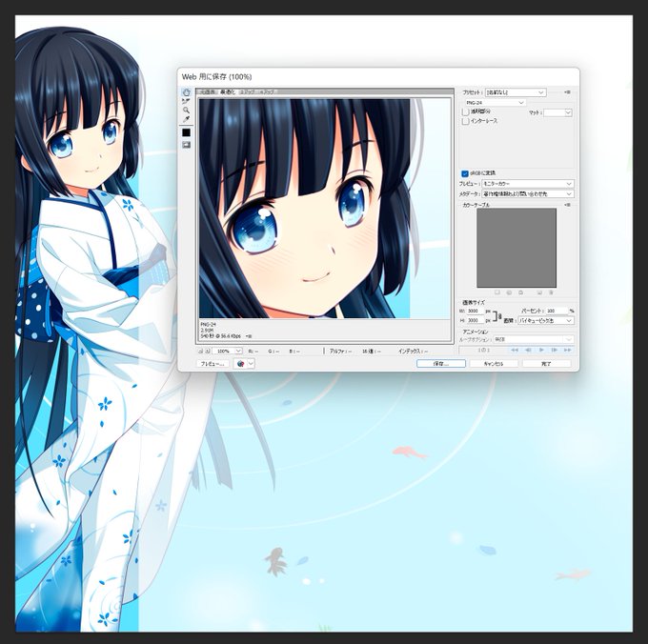Open the preset options flyout menu icon
Screen dimensions: 648x644
(x=567, y=92)
